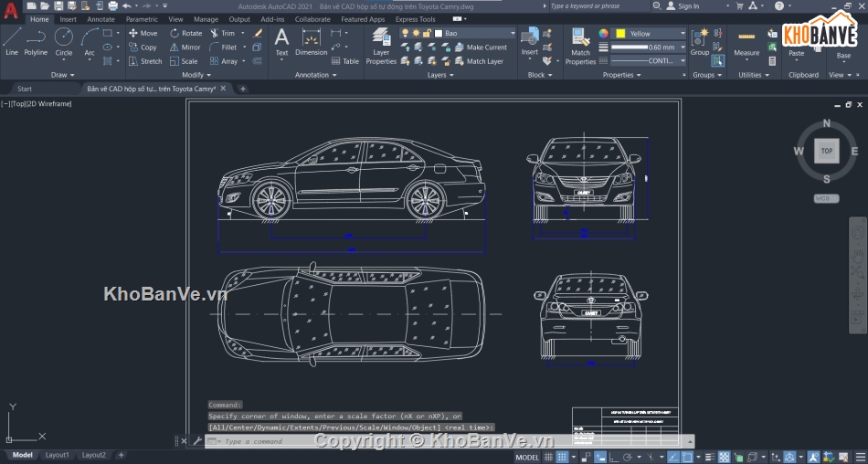Expand the Annotation panel

pos(315,75)
